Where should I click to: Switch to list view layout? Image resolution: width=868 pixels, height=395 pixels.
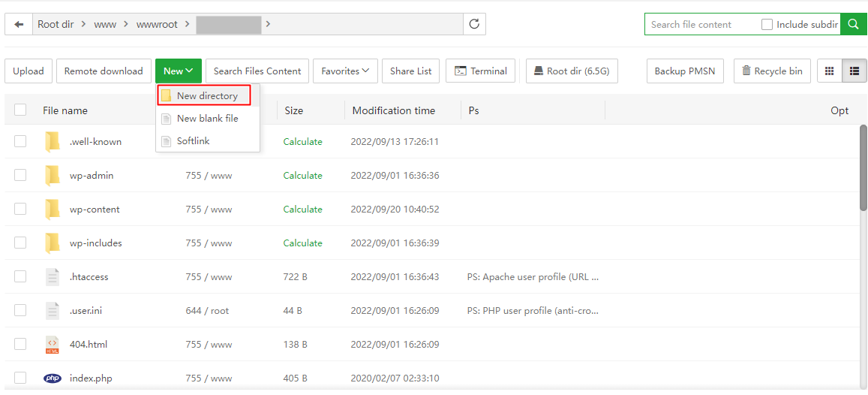tap(854, 71)
